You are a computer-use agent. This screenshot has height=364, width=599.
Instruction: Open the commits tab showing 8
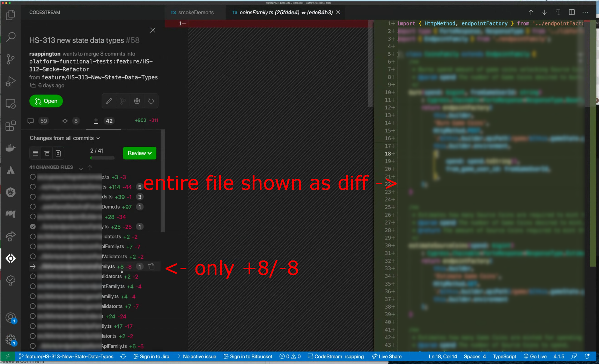(x=70, y=121)
